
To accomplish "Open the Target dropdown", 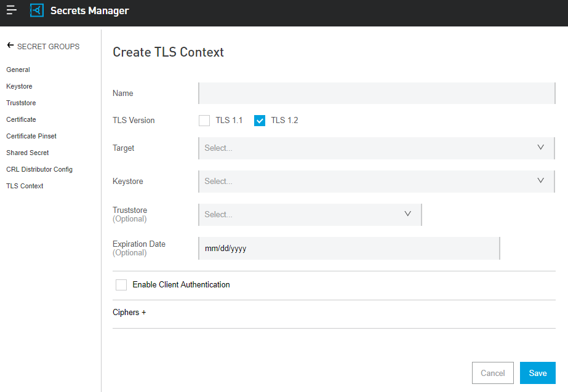I will point(376,148).
